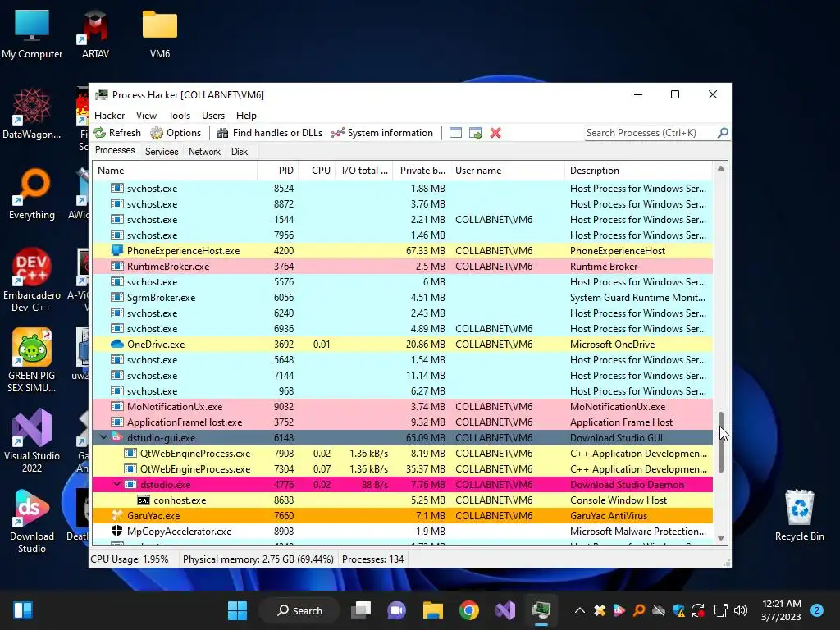Open File Explorer from the taskbar
Viewport: 840px width, 630px height.
click(433, 610)
